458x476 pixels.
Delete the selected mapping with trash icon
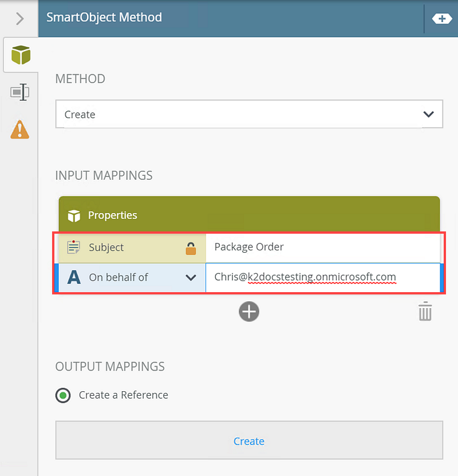click(425, 312)
